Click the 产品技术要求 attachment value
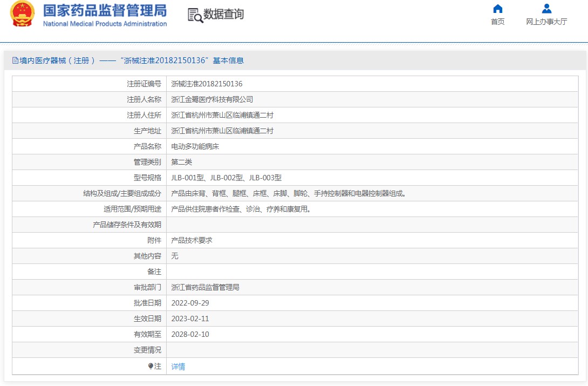588x386 pixels. pyautogui.click(x=192, y=240)
